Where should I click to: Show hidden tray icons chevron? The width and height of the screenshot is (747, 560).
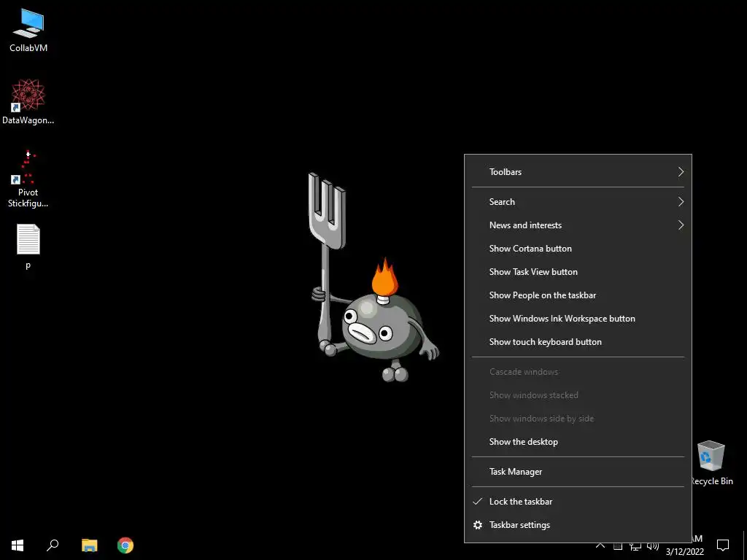click(x=600, y=545)
